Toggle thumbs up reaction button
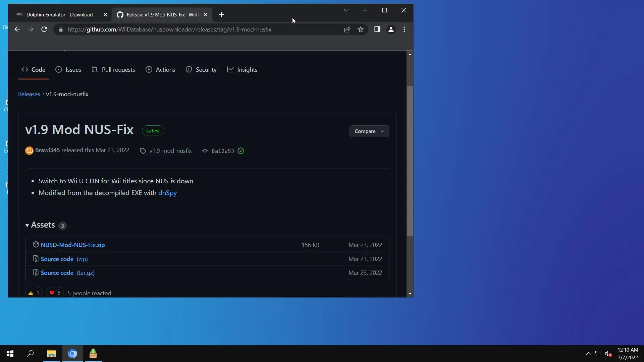 34,293
